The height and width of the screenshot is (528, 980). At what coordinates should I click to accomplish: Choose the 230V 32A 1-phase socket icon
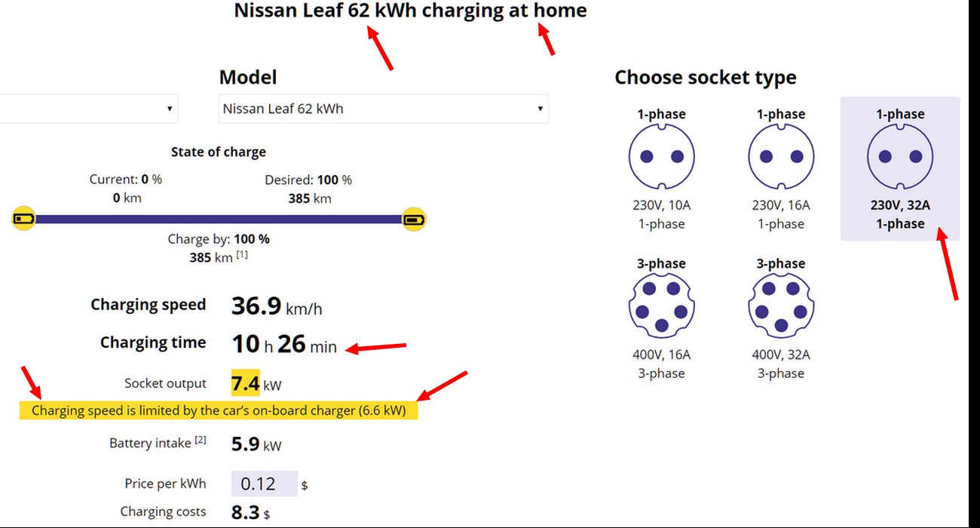pos(900,157)
